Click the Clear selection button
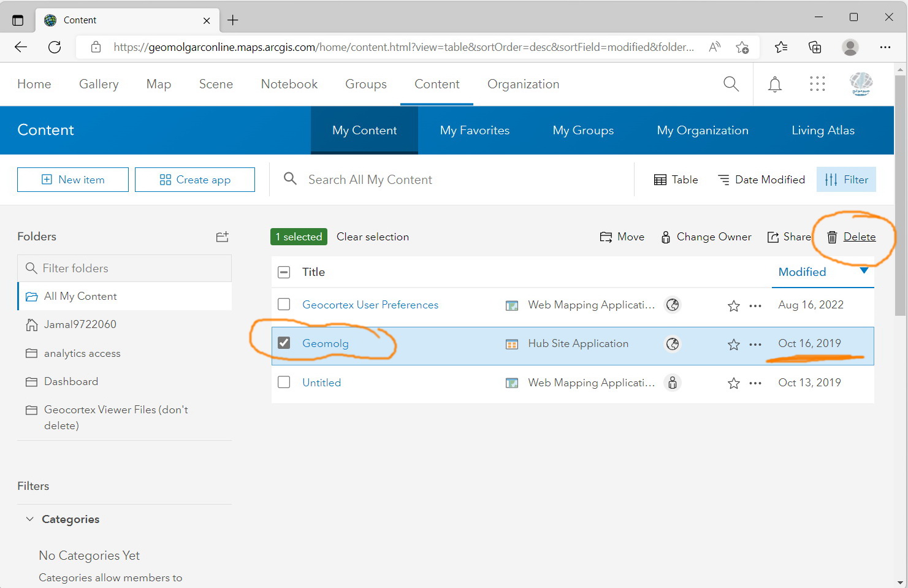 (373, 237)
